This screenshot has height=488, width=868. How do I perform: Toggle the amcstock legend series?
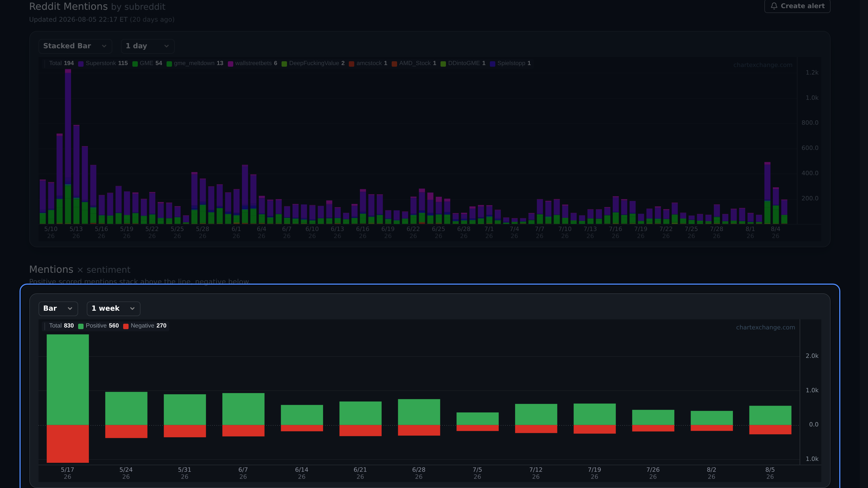coord(368,63)
